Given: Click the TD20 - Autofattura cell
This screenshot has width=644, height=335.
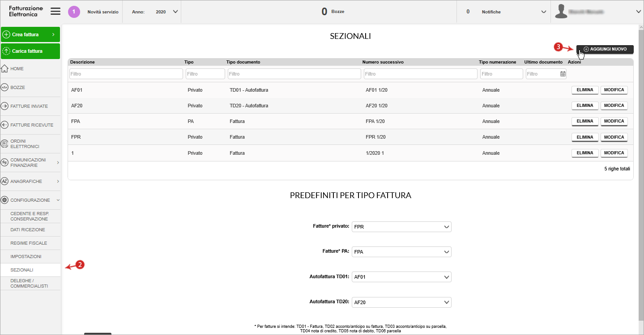Looking at the screenshot, I should coord(249,106).
